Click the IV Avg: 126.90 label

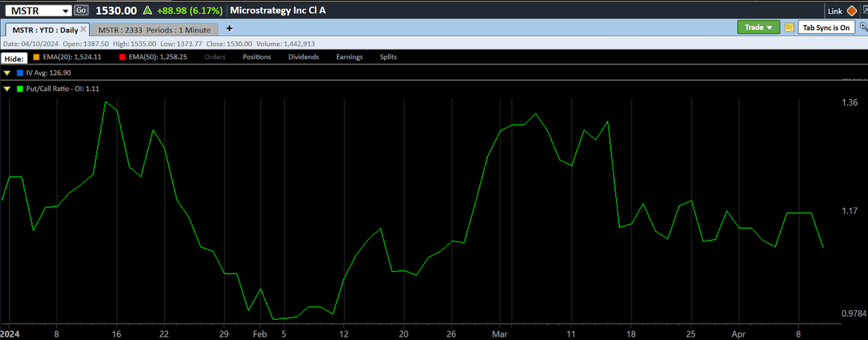click(x=48, y=73)
